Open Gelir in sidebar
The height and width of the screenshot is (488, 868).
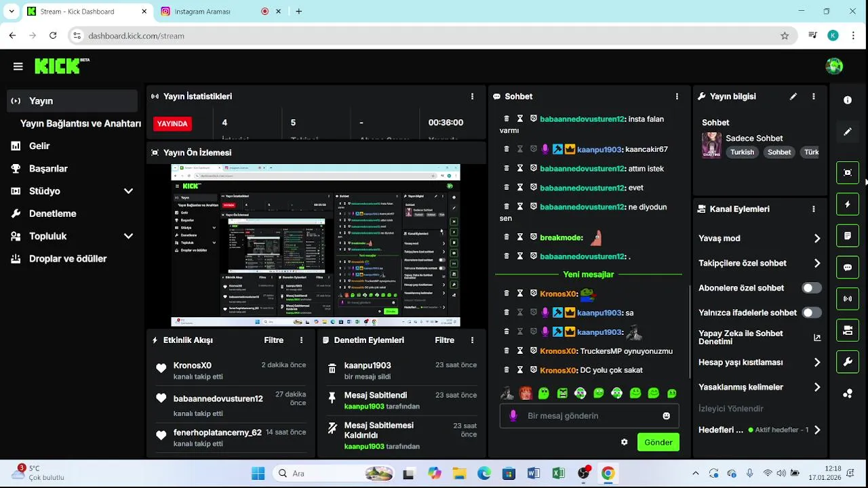(39, 146)
